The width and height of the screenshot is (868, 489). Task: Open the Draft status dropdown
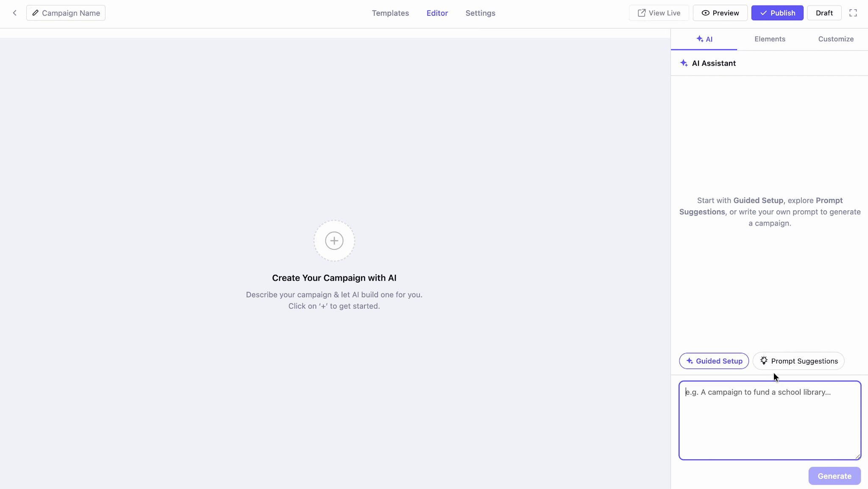click(824, 13)
